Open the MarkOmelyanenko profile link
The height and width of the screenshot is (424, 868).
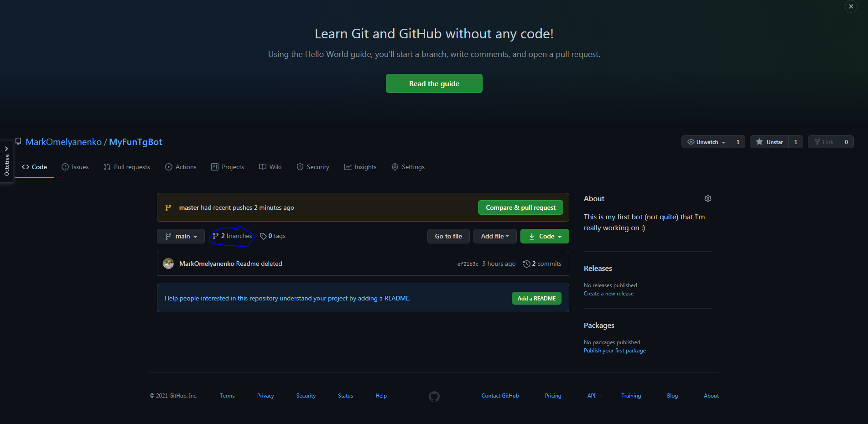(63, 142)
